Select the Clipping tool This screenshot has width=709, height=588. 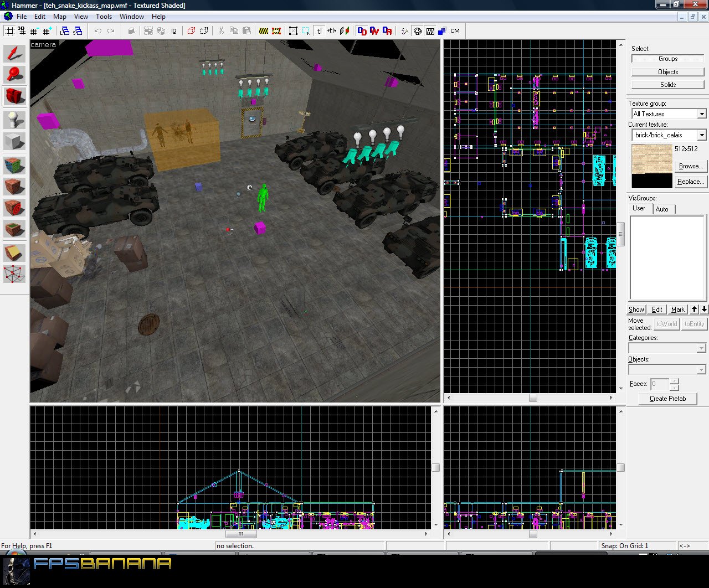(14, 252)
